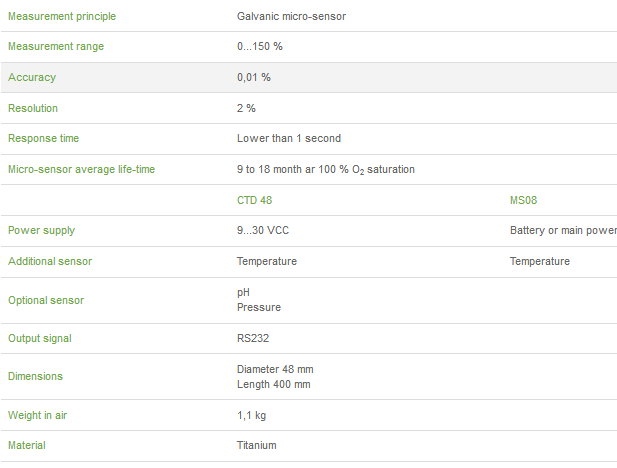Click the MS08 column header
The width and height of the screenshot is (617, 468).
[x=524, y=200]
